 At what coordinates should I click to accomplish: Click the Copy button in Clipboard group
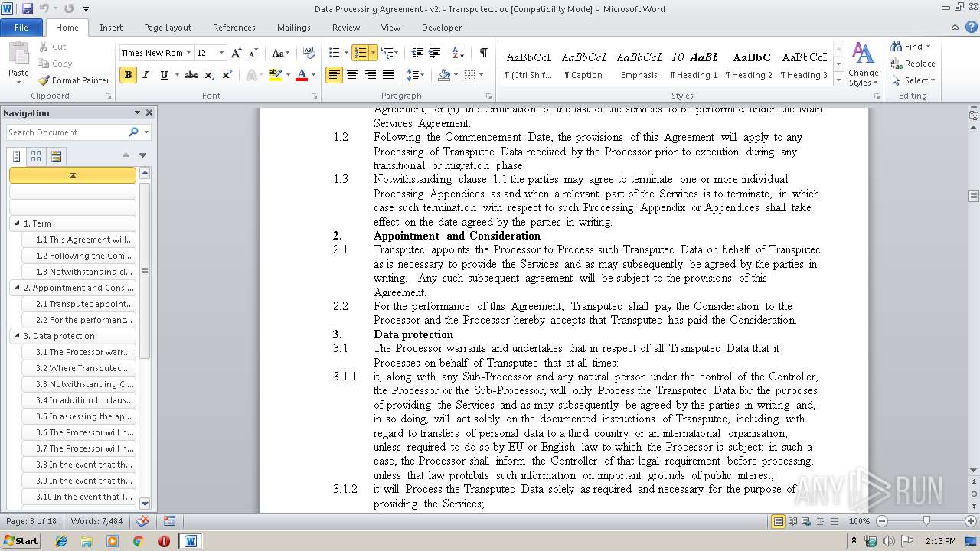coord(55,64)
